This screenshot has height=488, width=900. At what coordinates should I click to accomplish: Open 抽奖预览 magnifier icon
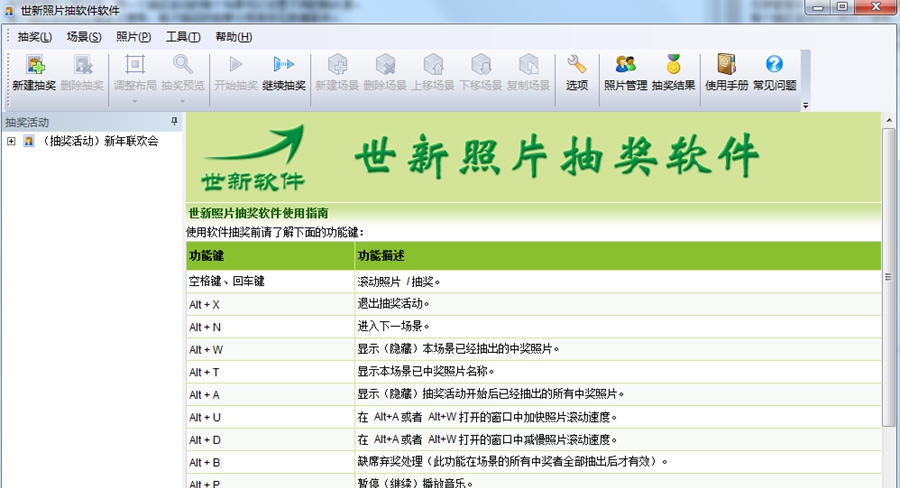pos(183,64)
